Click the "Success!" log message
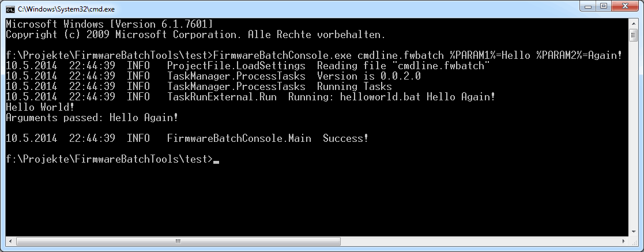 tap(345, 138)
